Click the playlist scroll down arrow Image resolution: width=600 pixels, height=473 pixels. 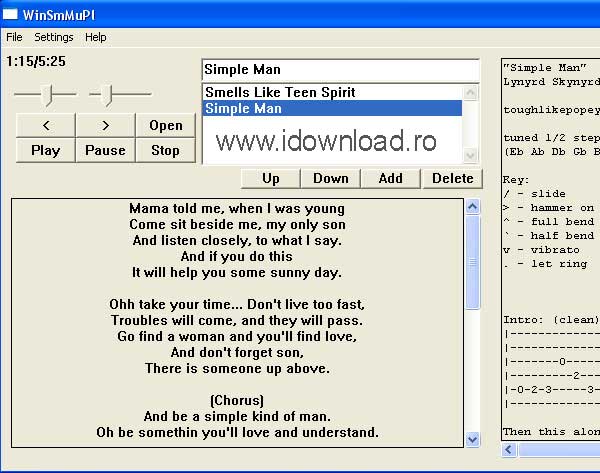(x=470, y=155)
